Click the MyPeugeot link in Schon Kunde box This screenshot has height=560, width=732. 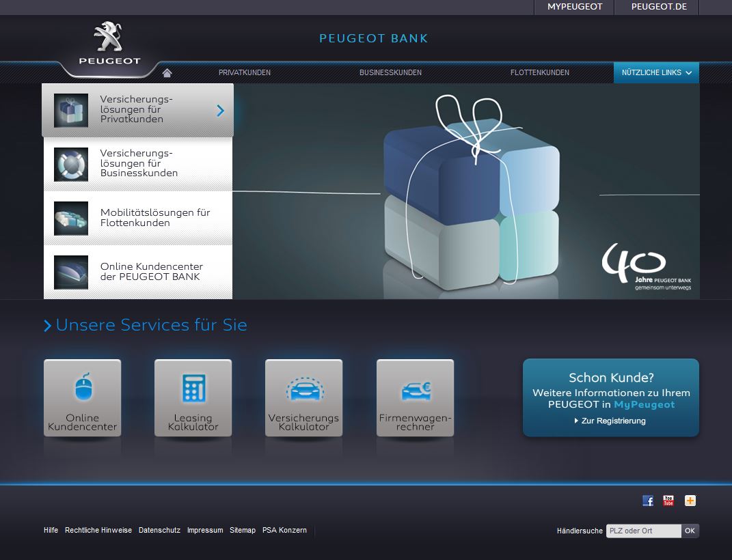(644, 405)
